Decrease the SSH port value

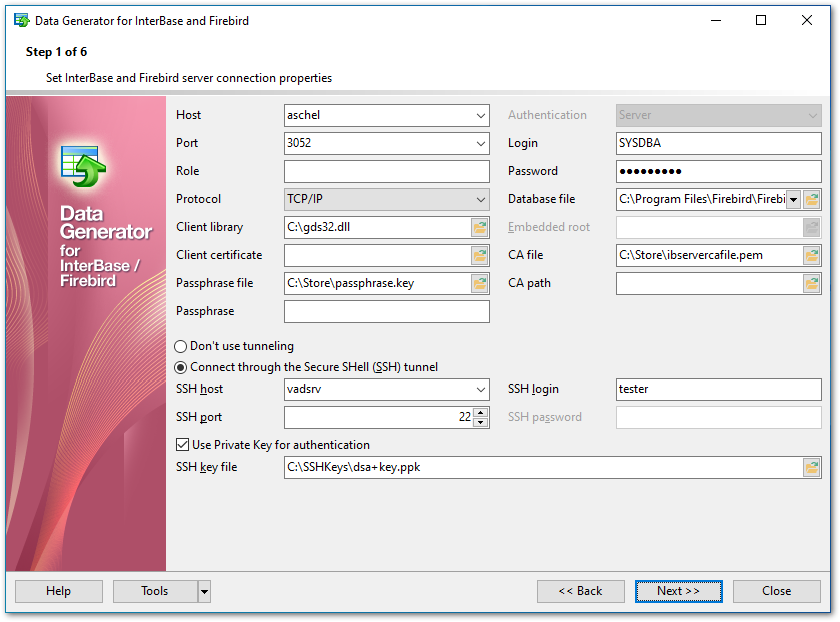[x=481, y=422]
